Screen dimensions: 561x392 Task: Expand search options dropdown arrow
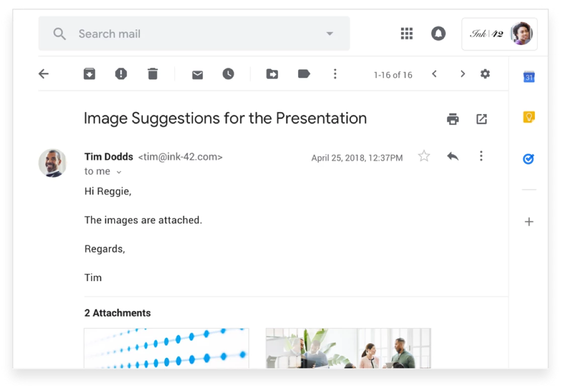coord(330,34)
